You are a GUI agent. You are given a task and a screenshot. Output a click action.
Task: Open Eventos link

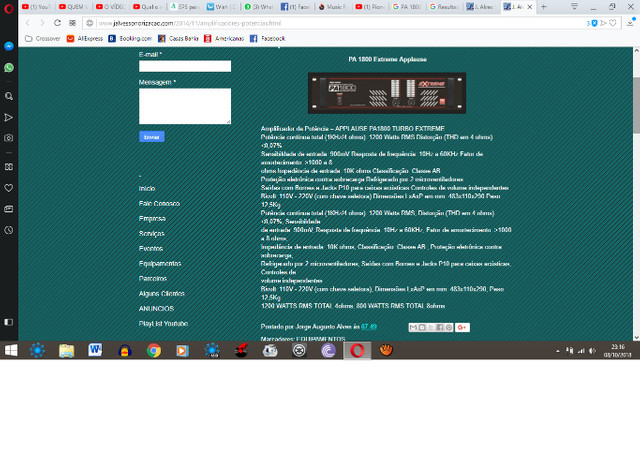pos(151,249)
